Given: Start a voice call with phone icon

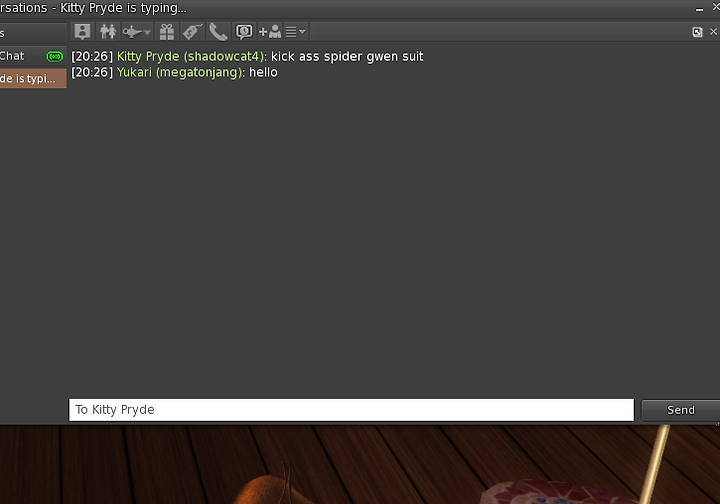Looking at the screenshot, I should click(218, 32).
